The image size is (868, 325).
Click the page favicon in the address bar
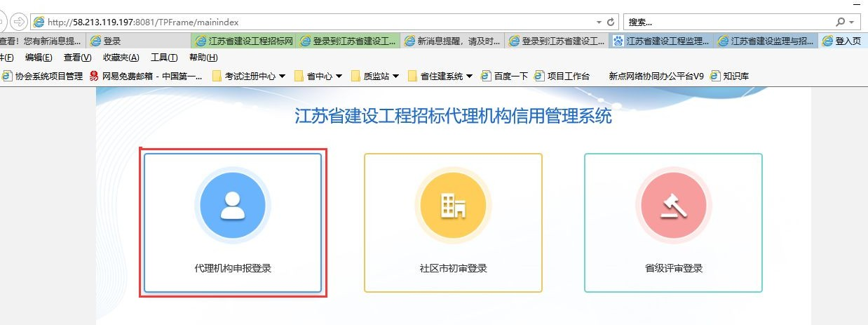[x=39, y=22]
